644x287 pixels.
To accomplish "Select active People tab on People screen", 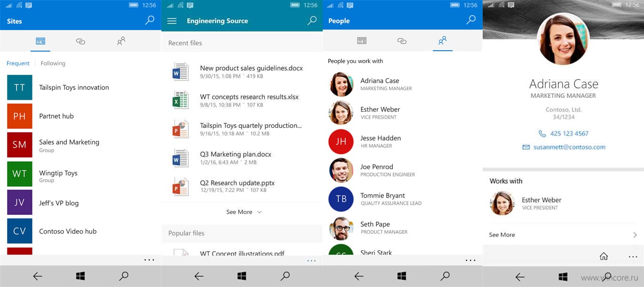I will [442, 41].
